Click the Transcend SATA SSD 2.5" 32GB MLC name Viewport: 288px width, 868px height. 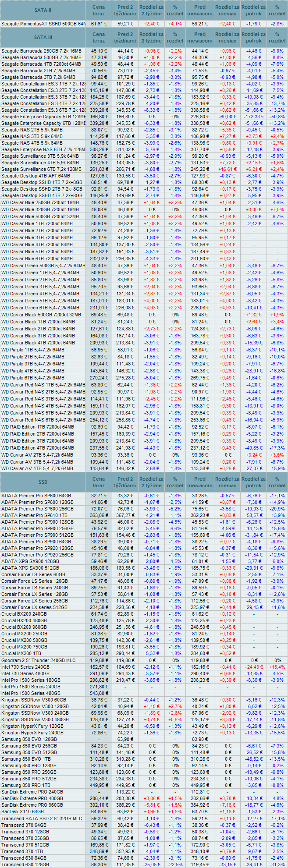click(x=41, y=818)
